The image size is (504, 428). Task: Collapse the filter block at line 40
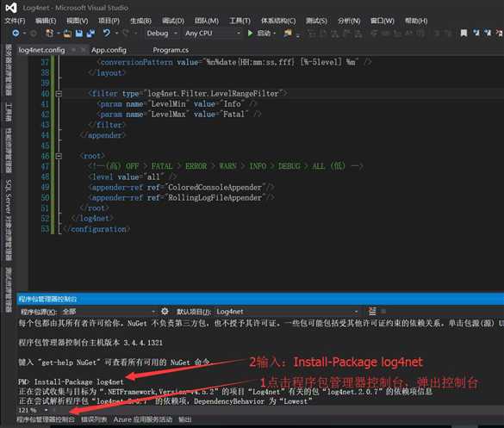[59, 94]
